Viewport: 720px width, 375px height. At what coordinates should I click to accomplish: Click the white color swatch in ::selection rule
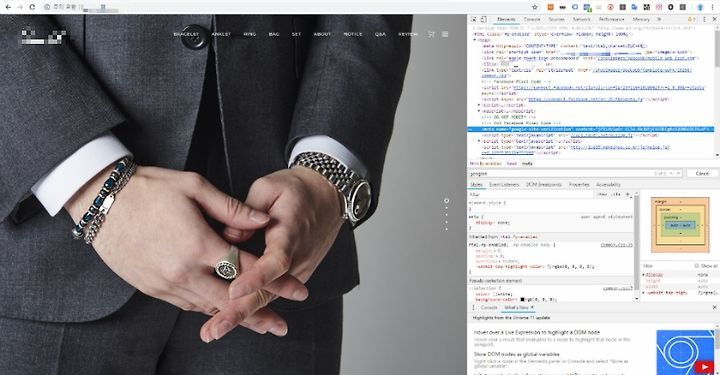[493, 294]
